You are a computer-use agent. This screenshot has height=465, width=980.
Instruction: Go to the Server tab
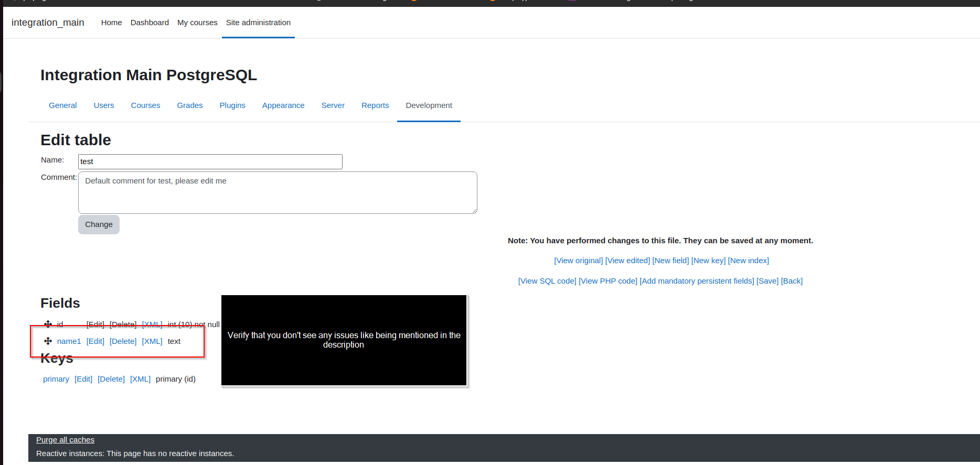(333, 105)
